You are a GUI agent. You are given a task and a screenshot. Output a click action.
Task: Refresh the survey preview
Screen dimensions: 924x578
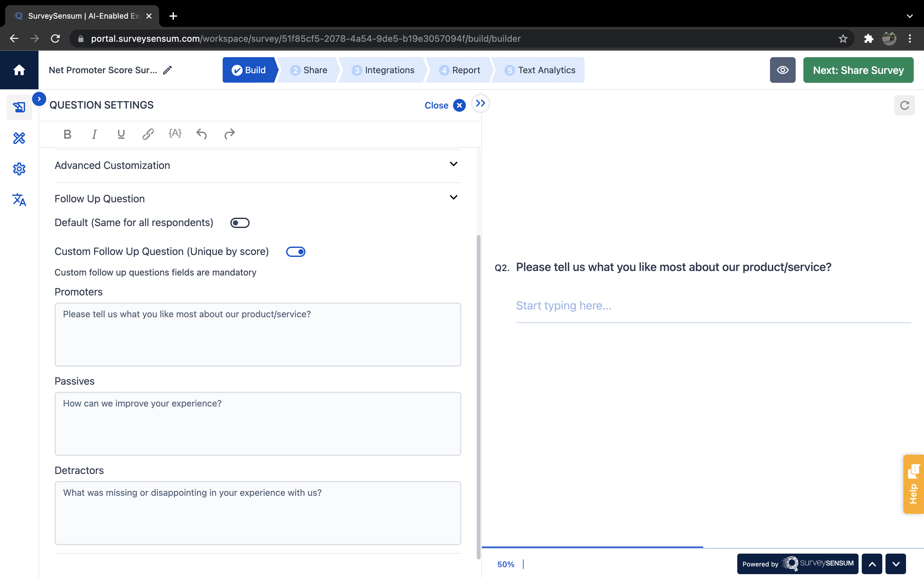[x=904, y=105]
